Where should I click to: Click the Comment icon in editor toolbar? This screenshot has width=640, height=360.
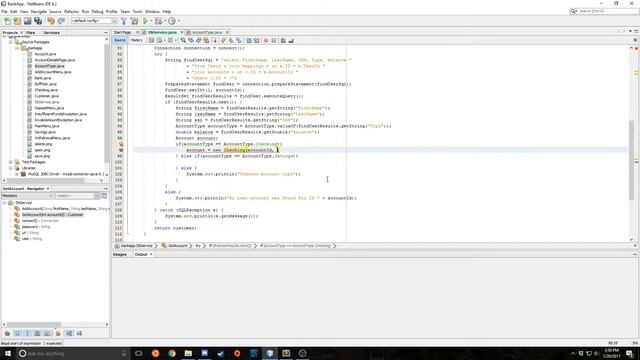pos(283,40)
